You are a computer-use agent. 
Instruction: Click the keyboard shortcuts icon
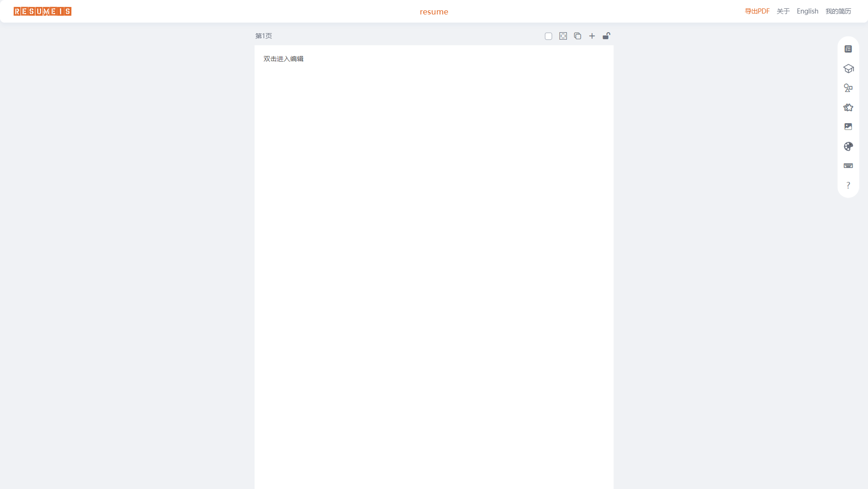pos(848,166)
